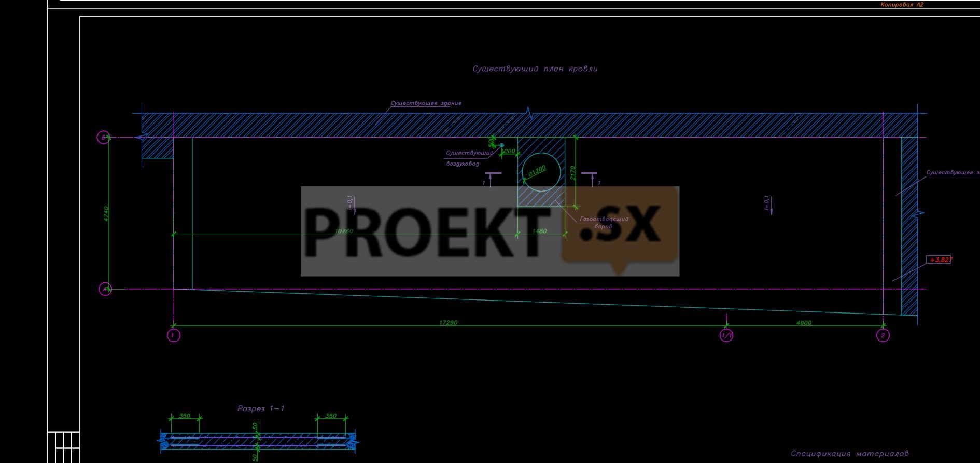Select the circular duct outline Ø1200
Viewport: 980px width, 463px height.
pos(541,172)
